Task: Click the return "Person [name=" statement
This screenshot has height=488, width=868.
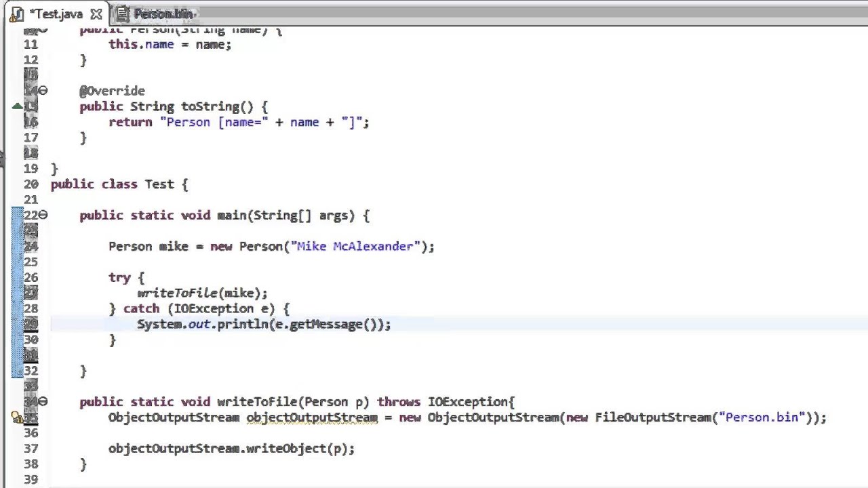Action: 239,122
